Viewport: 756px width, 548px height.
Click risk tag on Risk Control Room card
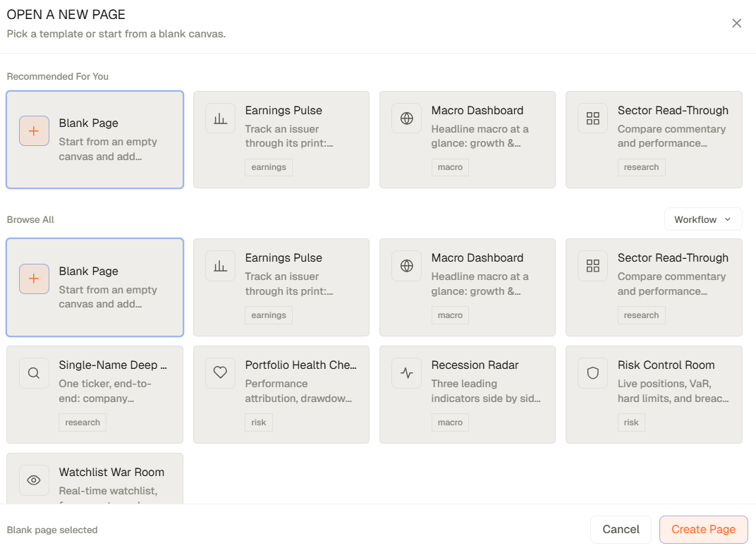click(630, 422)
